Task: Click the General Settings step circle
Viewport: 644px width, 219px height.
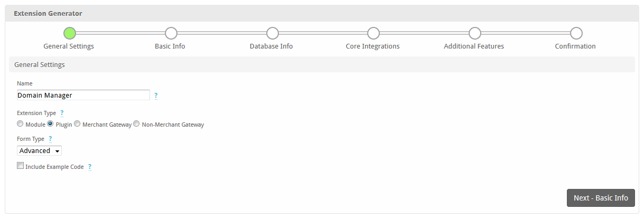Action: [x=69, y=33]
